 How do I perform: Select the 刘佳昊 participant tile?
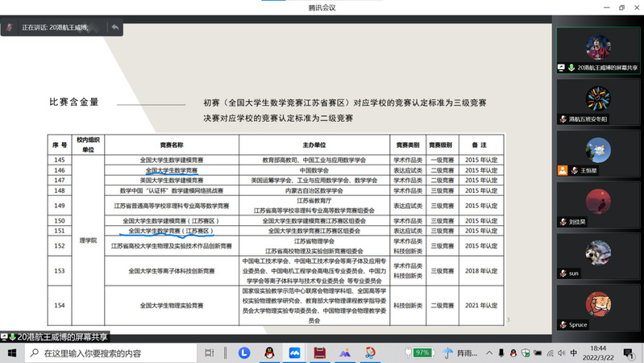[x=598, y=205]
